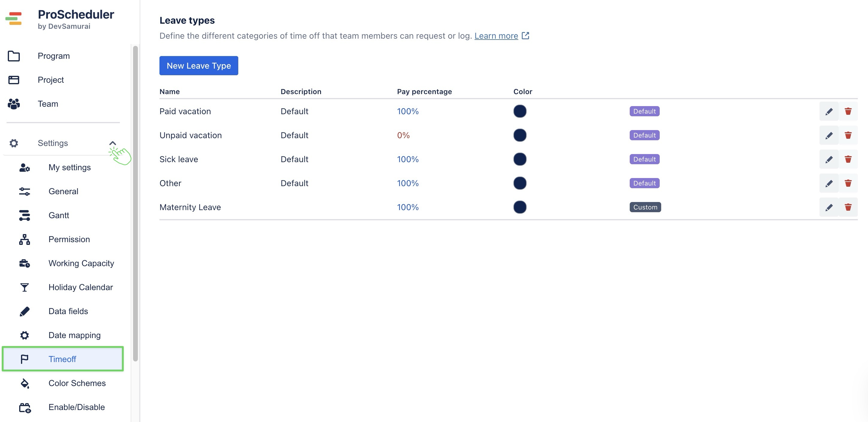The image size is (868, 422).
Task: Click pencil icon for Sick leave
Action: [x=828, y=159]
